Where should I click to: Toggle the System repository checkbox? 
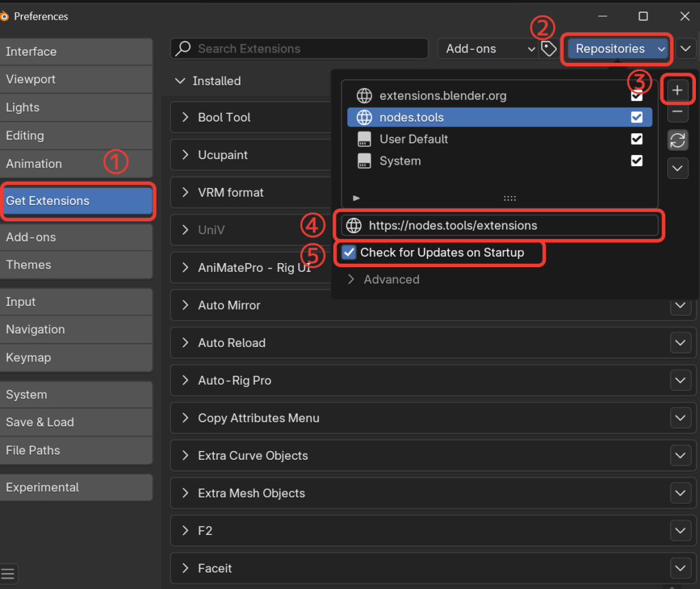pyautogui.click(x=636, y=161)
